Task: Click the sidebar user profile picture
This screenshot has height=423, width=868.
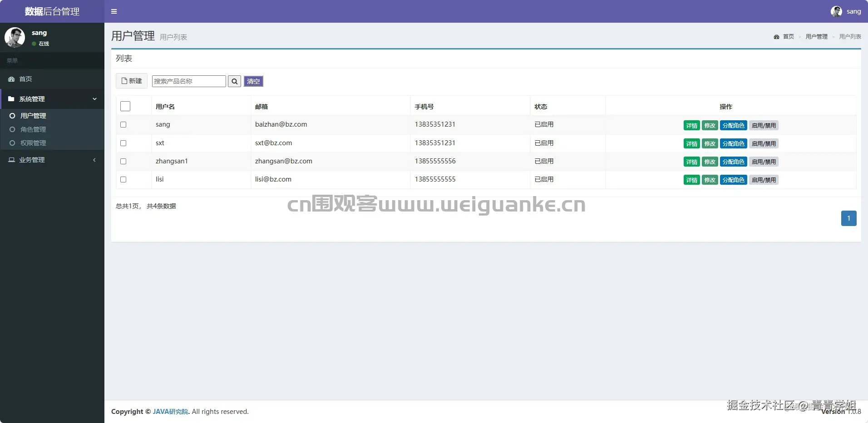Action: [15, 37]
